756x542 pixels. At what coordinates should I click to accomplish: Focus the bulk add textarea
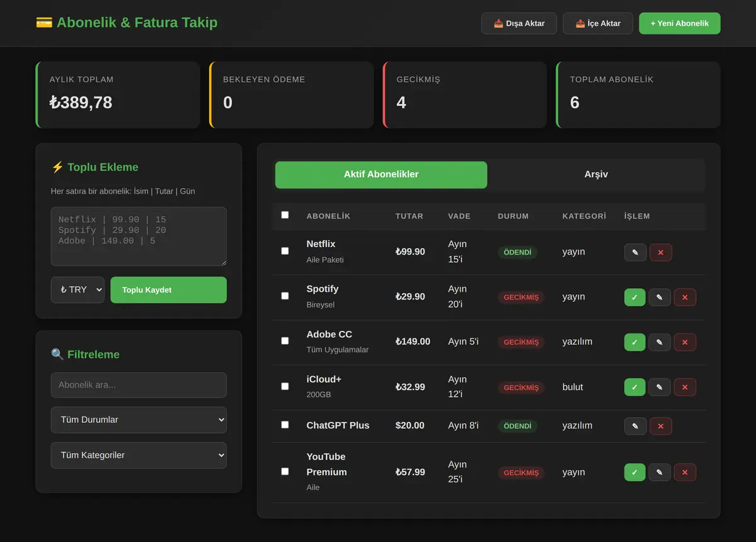pyautogui.click(x=139, y=236)
